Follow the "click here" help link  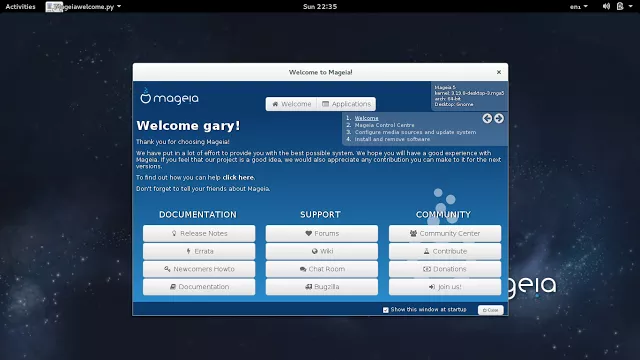[238, 178]
